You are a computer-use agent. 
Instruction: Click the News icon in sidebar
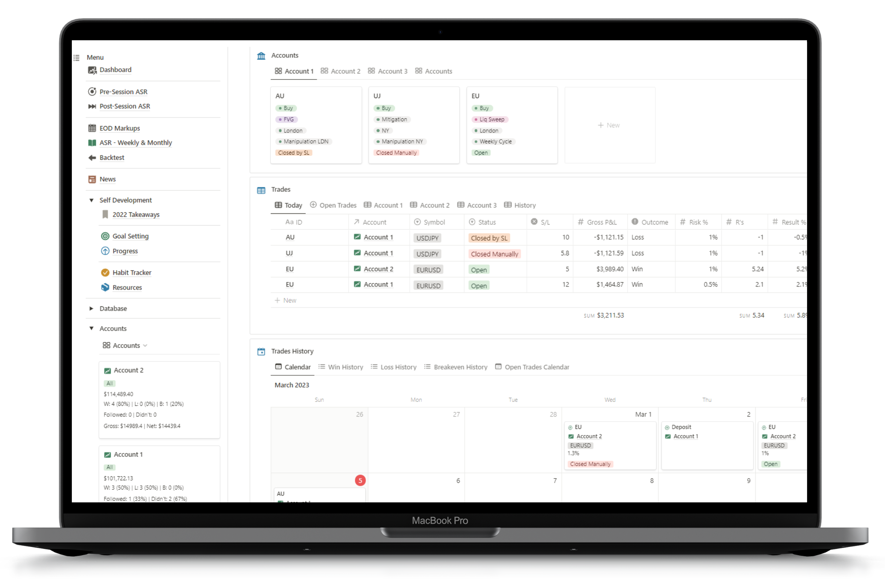click(x=91, y=178)
